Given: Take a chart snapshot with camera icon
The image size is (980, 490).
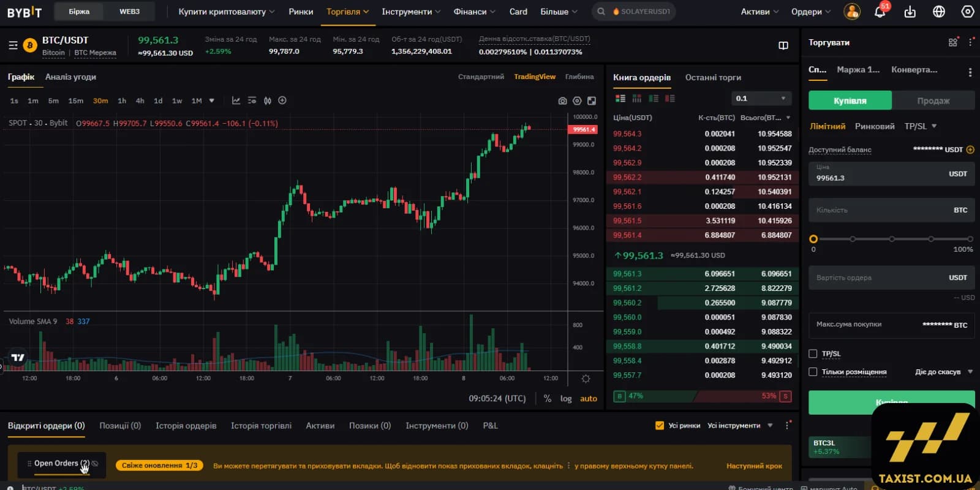Looking at the screenshot, I should pos(562,101).
